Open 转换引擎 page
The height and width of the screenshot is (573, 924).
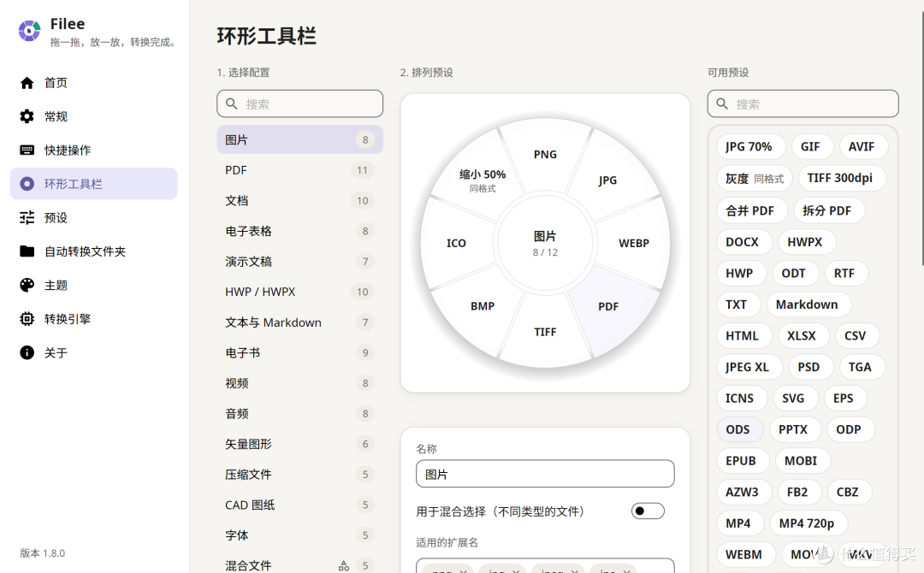tap(94, 319)
